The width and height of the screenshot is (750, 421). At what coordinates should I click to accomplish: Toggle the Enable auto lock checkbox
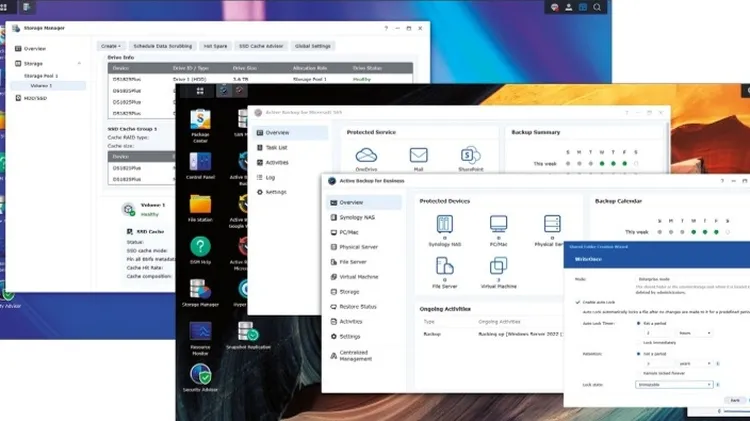[x=578, y=301]
